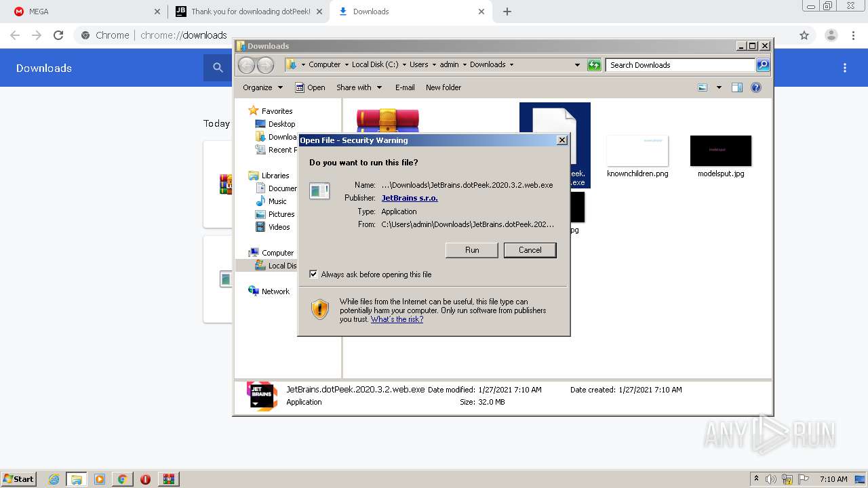Show hidden tray icons arrow
The image size is (868, 488).
pos(756,479)
